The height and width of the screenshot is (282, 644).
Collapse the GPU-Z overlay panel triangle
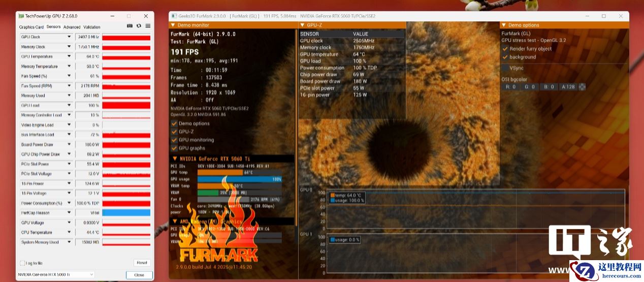302,25
